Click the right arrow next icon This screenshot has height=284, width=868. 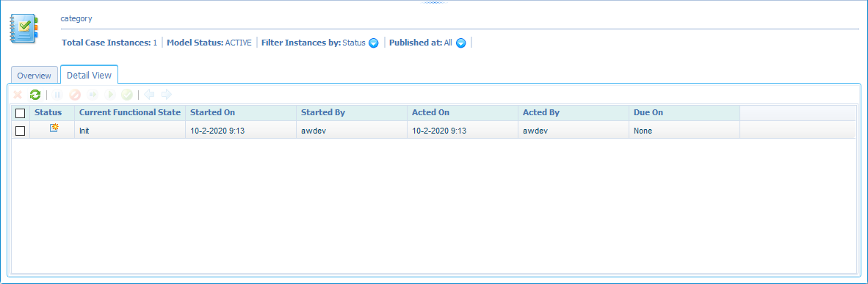pyautogui.click(x=167, y=95)
